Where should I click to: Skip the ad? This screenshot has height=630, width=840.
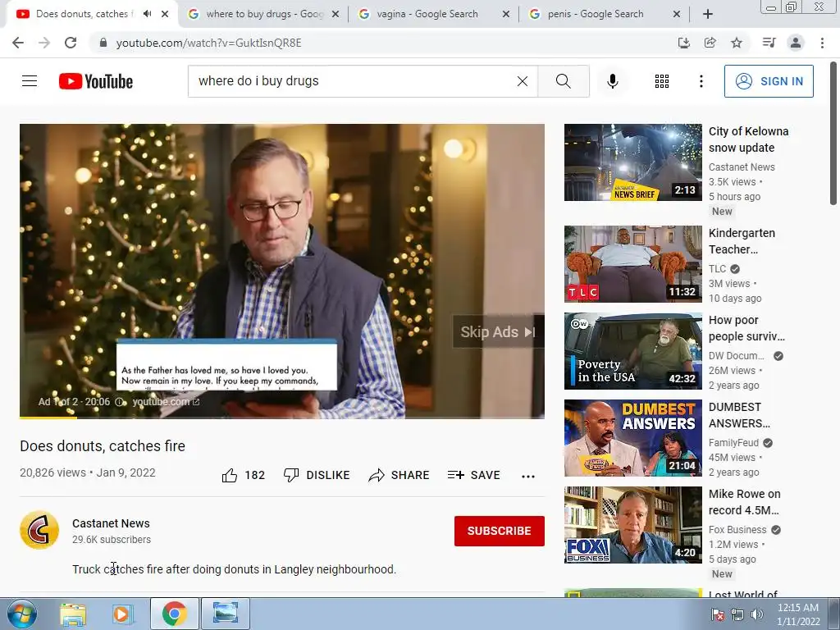[x=498, y=332]
